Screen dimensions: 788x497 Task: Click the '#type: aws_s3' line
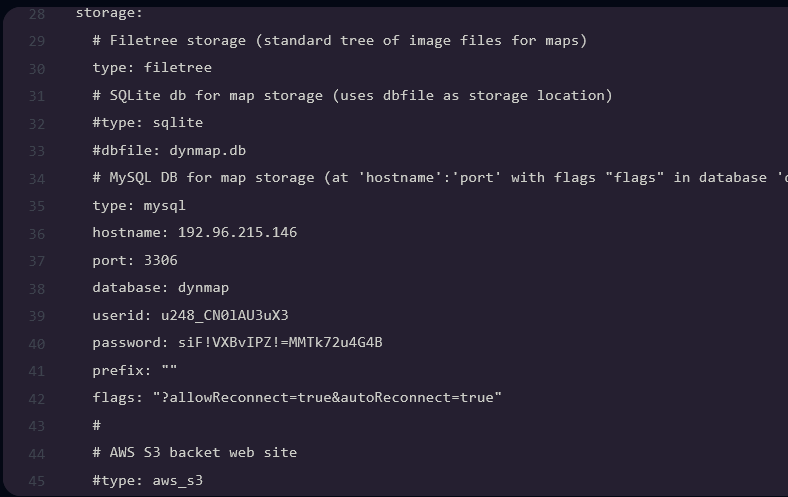147,480
